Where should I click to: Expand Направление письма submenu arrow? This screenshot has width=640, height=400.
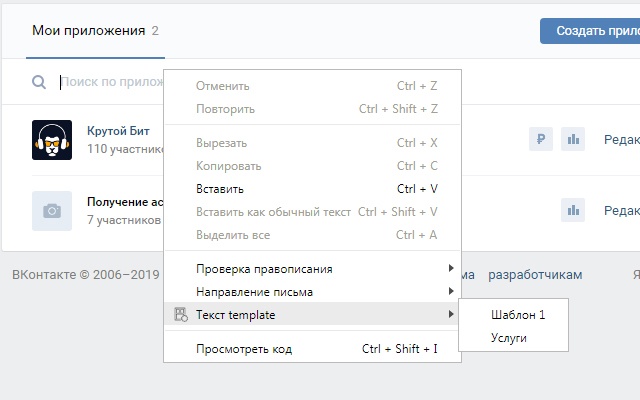451,292
